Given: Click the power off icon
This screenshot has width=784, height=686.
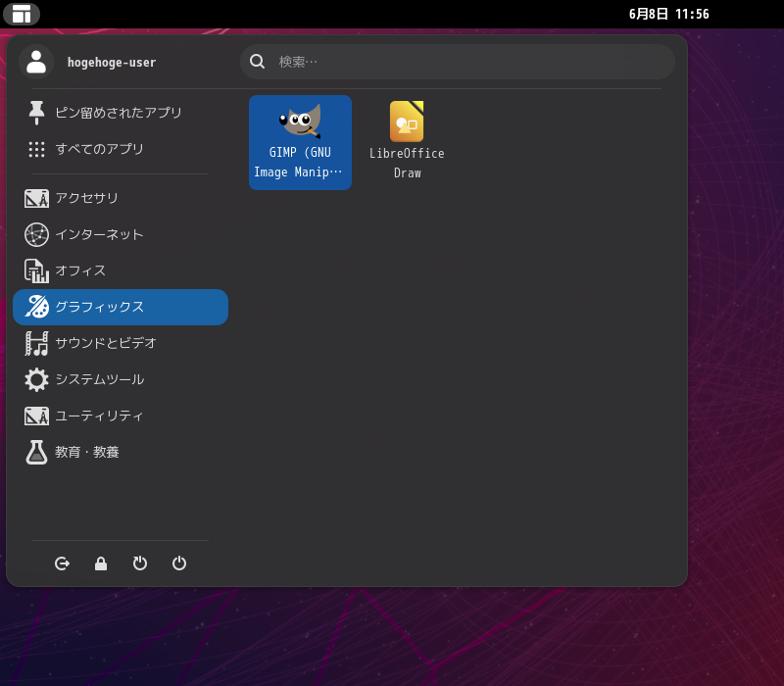Looking at the screenshot, I should tap(179, 563).
